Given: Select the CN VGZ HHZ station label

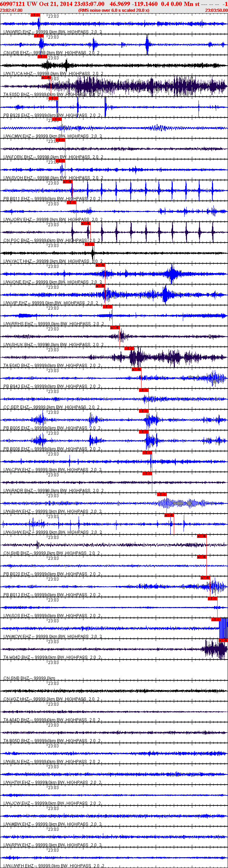Looking at the screenshot, I should tap(51, 699).
